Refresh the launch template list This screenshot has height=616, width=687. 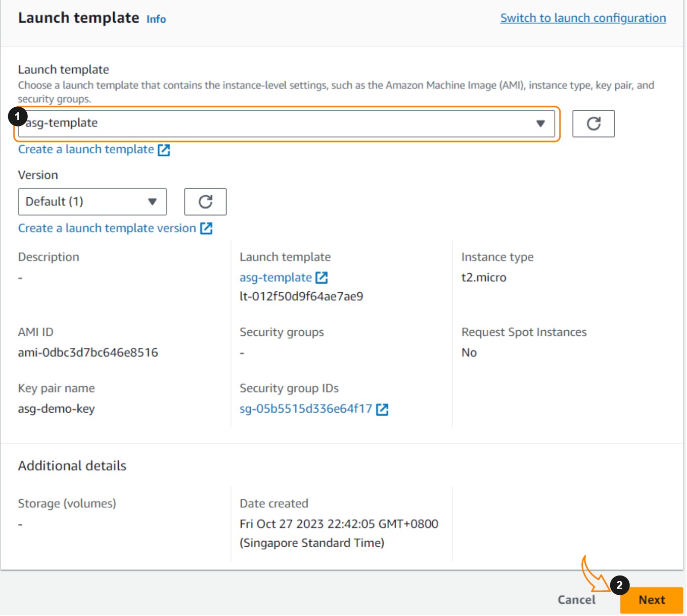pos(593,123)
